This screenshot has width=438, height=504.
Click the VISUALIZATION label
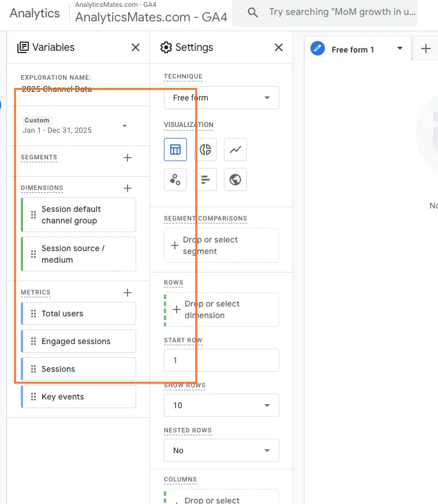coord(189,124)
